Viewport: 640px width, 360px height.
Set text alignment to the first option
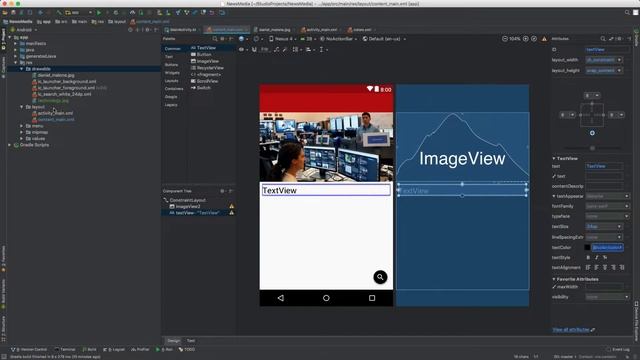tap(588, 268)
